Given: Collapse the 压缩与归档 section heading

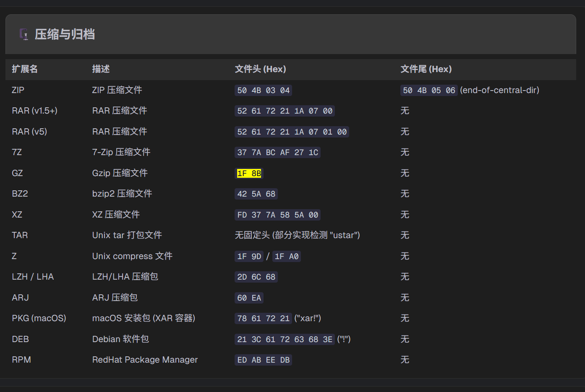Looking at the screenshot, I should [65, 34].
